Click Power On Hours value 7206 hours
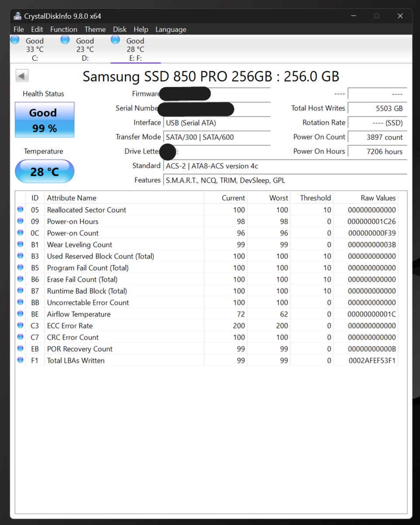Image resolution: width=420 pixels, height=525 pixels. click(378, 152)
